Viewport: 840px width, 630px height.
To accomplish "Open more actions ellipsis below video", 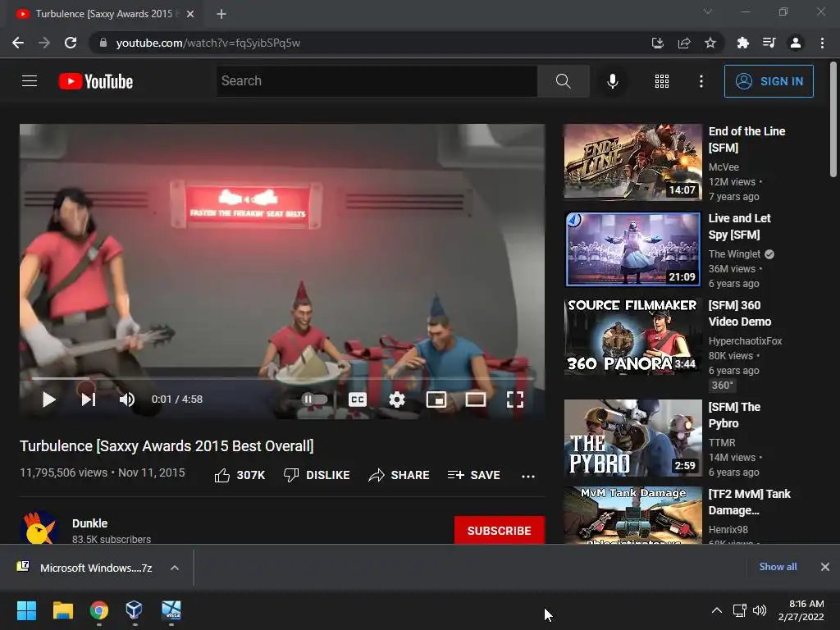I will [x=528, y=476].
